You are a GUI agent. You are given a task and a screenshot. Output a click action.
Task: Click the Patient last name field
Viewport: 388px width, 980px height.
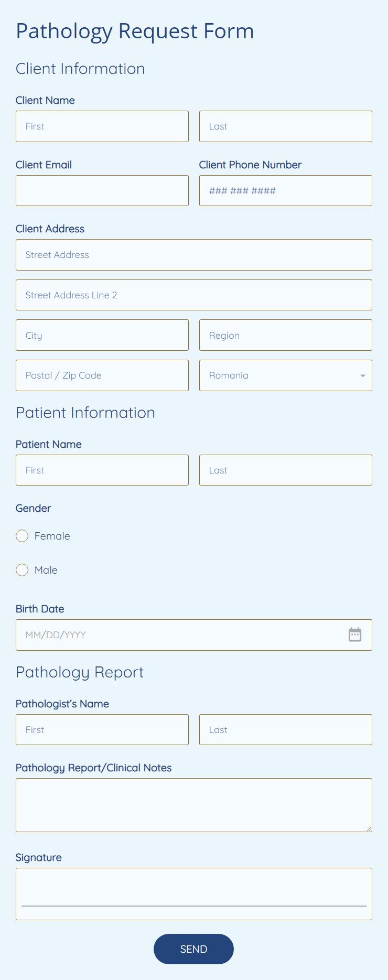[x=285, y=470]
